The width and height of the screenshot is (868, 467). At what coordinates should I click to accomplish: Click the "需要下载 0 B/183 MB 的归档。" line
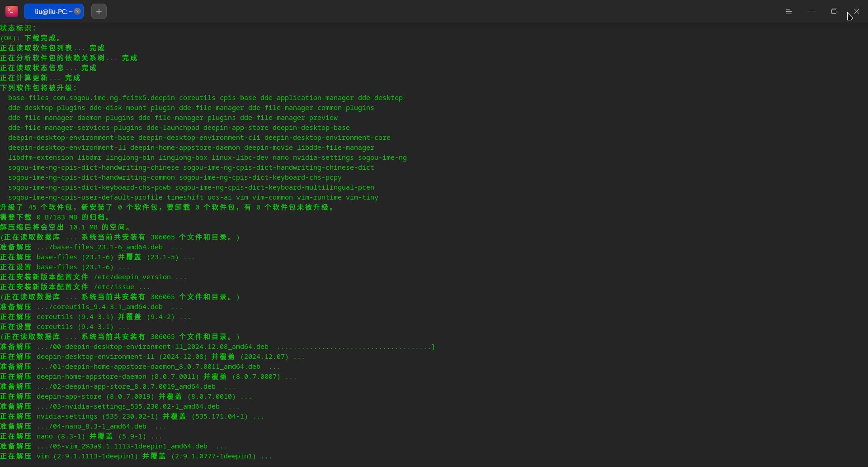55,217
